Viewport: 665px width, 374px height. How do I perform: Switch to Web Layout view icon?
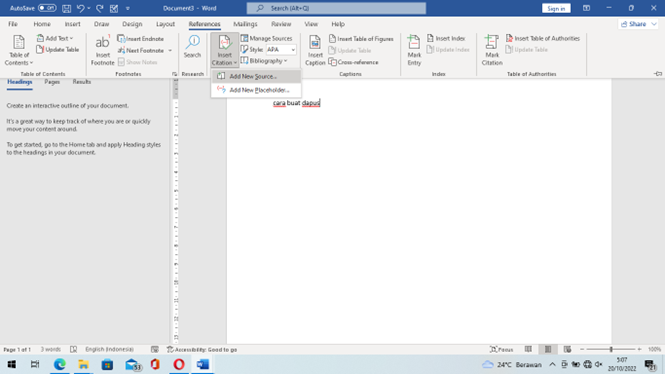point(567,349)
